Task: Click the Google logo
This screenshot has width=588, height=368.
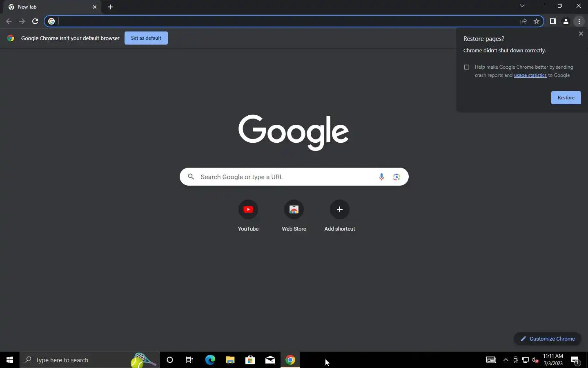Action: point(294,132)
